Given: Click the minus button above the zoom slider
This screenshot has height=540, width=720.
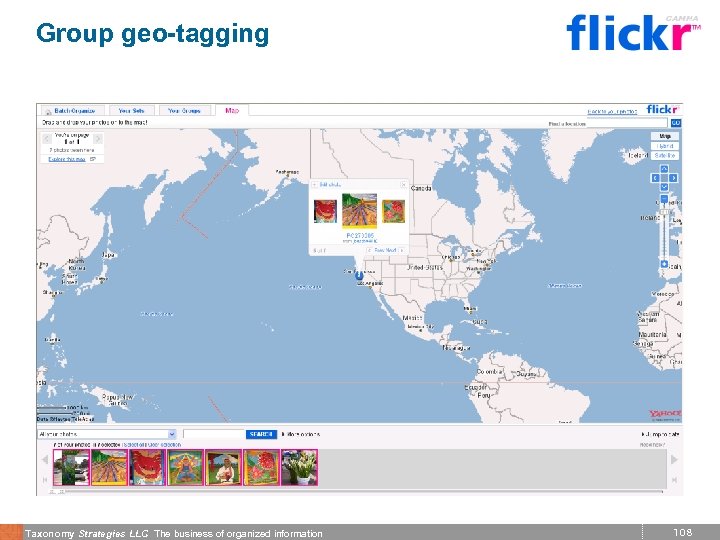Looking at the screenshot, I should [x=664, y=199].
